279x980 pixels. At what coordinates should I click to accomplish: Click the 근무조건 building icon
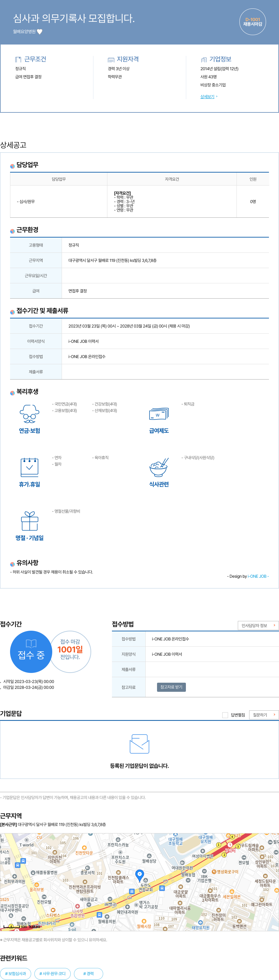click(18, 59)
